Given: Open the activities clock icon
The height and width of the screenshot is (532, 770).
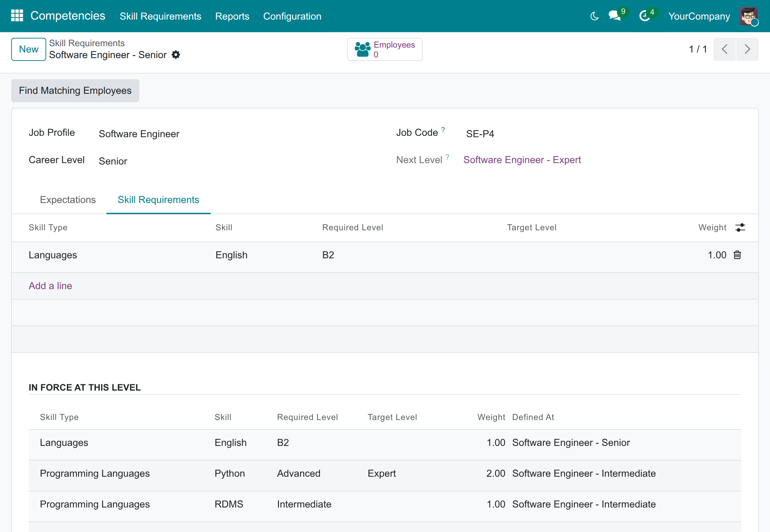Looking at the screenshot, I should click(644, 16).
